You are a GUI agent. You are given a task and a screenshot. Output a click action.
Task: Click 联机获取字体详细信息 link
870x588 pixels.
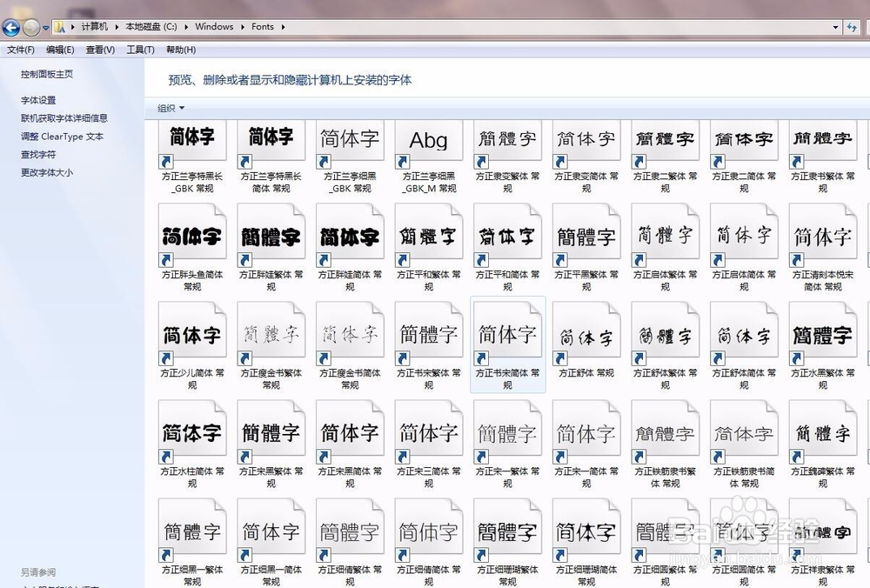coord(64,118)
